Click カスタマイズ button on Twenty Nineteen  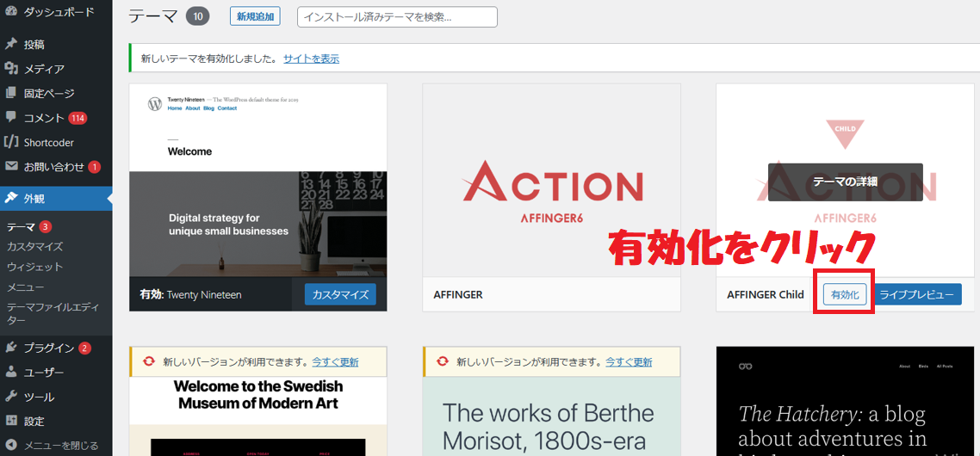341,294
